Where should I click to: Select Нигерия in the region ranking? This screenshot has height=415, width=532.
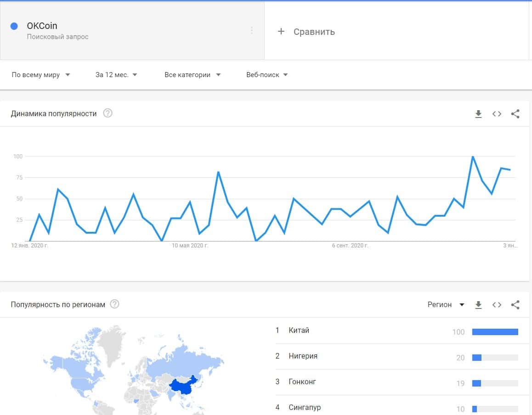point(303,356)
